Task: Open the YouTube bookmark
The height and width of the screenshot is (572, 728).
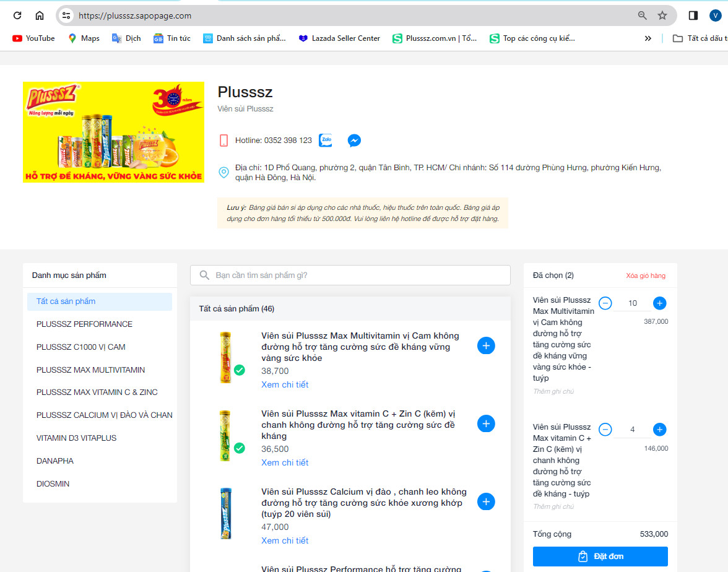Action: coord(33,38)
